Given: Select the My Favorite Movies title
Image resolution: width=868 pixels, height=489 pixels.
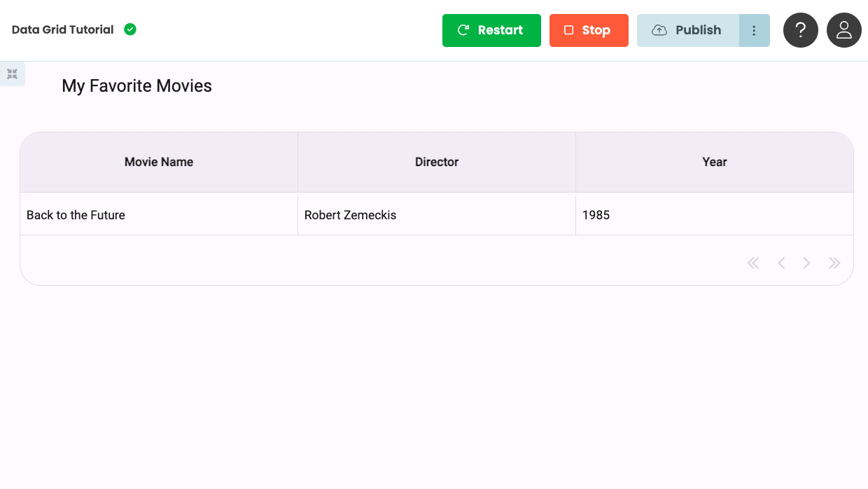Looking at the screenshot, I should pos(136,85).
